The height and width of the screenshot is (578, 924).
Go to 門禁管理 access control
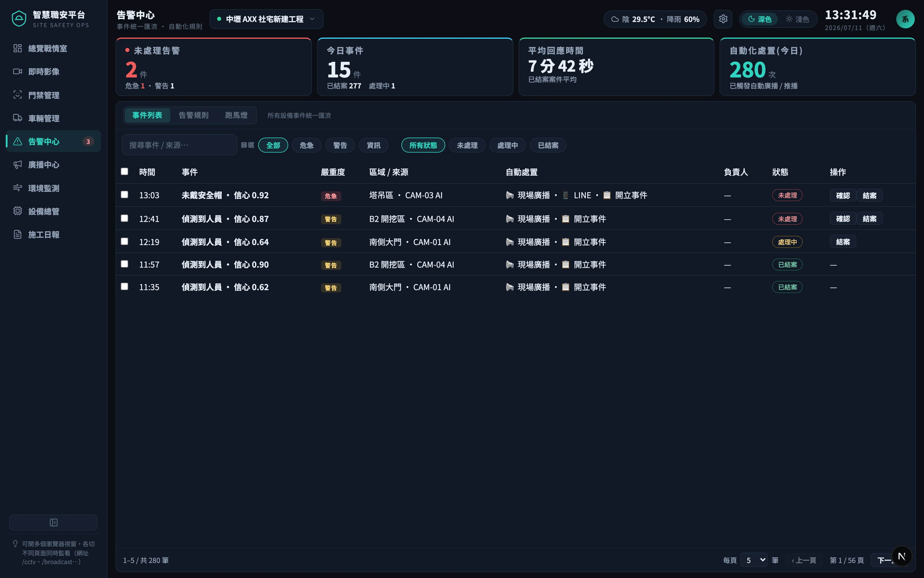pos(53,95)
